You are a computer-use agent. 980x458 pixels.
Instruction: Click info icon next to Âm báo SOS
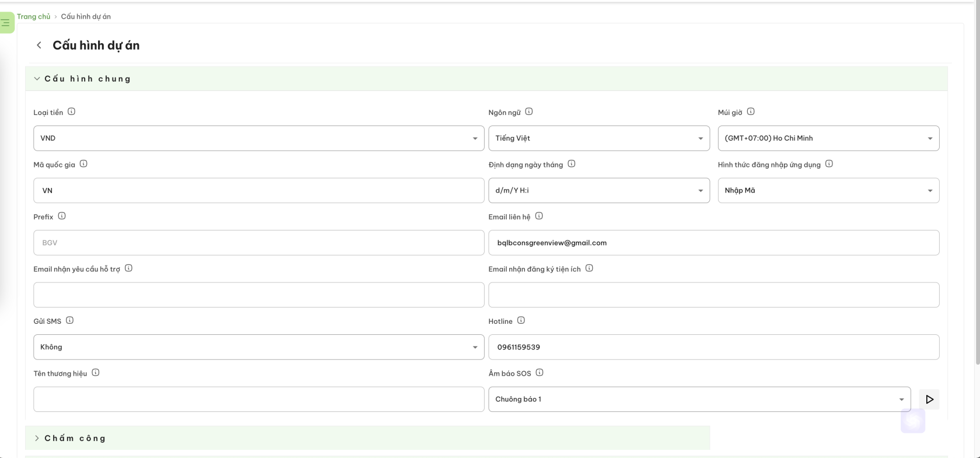point(540,373)
